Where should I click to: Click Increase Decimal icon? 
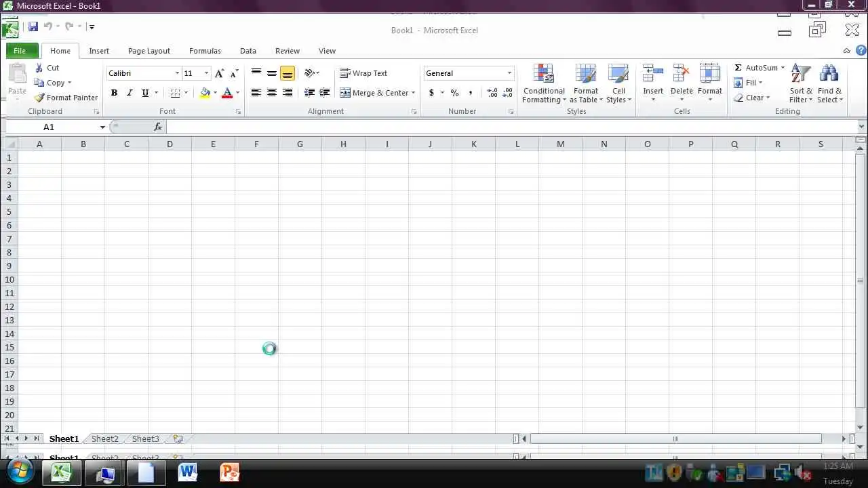[492, 93]
